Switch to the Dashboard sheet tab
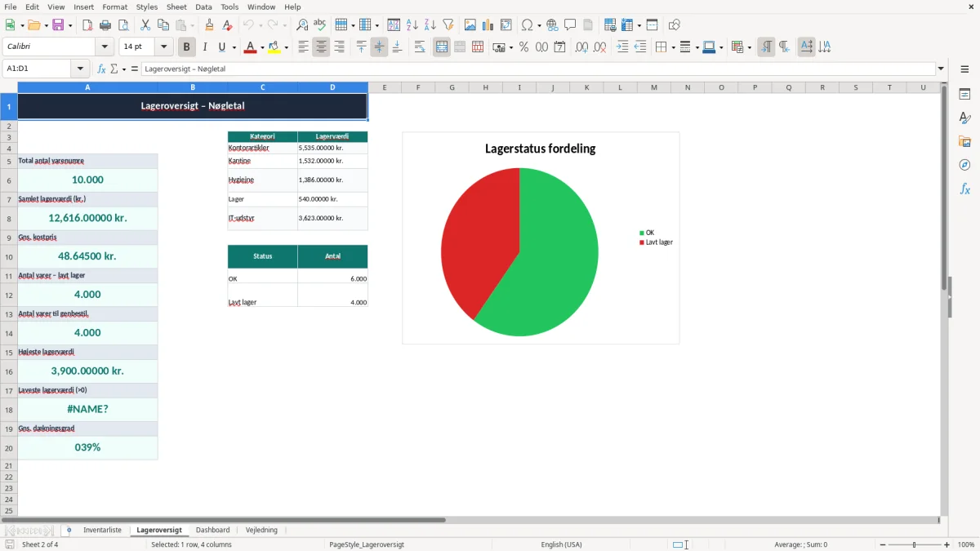 (212, 530)
